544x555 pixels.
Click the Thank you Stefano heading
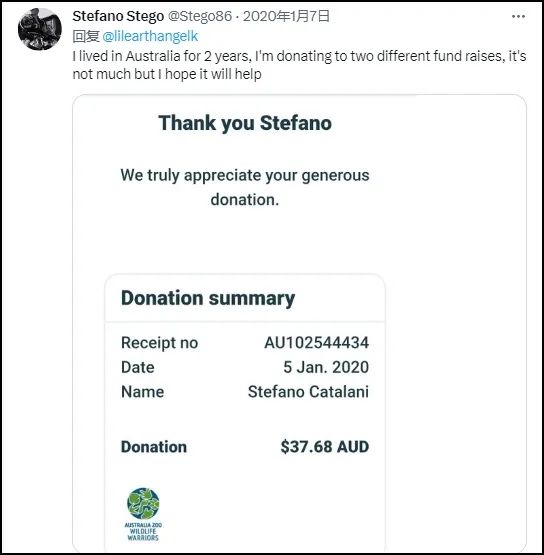click(245, 123)
